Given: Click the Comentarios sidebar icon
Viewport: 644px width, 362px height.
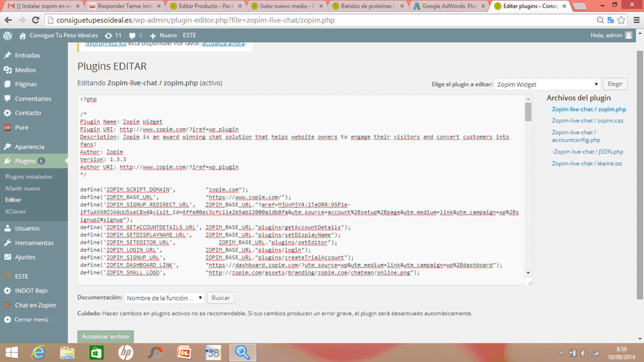Looking at the screenshot, I should point(8,98).
